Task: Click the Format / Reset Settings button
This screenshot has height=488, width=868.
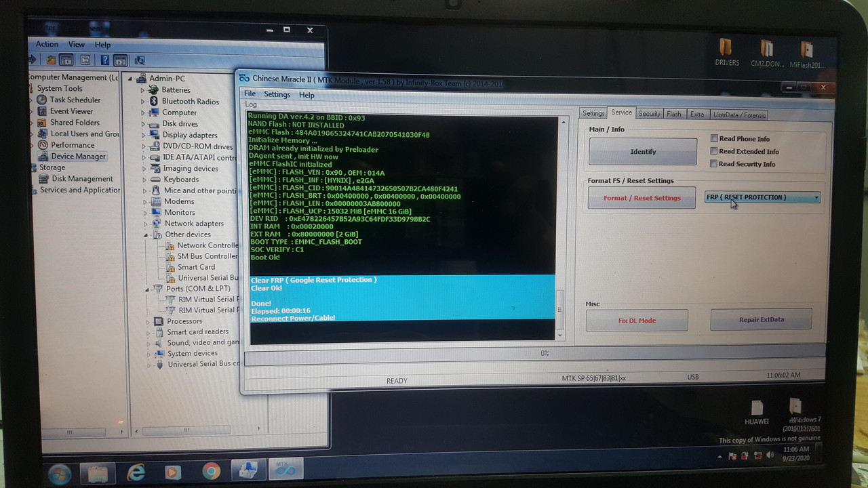Action: pos(642,198)
